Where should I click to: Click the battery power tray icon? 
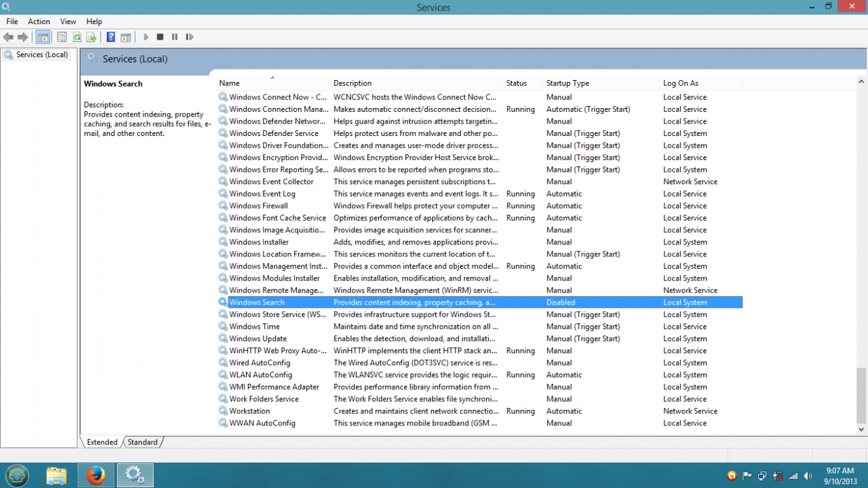point(778,476)
